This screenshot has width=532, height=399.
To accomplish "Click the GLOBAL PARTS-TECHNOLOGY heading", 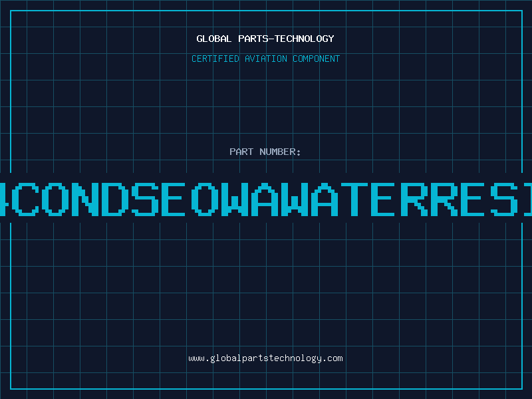I will [x=265, y=39].
